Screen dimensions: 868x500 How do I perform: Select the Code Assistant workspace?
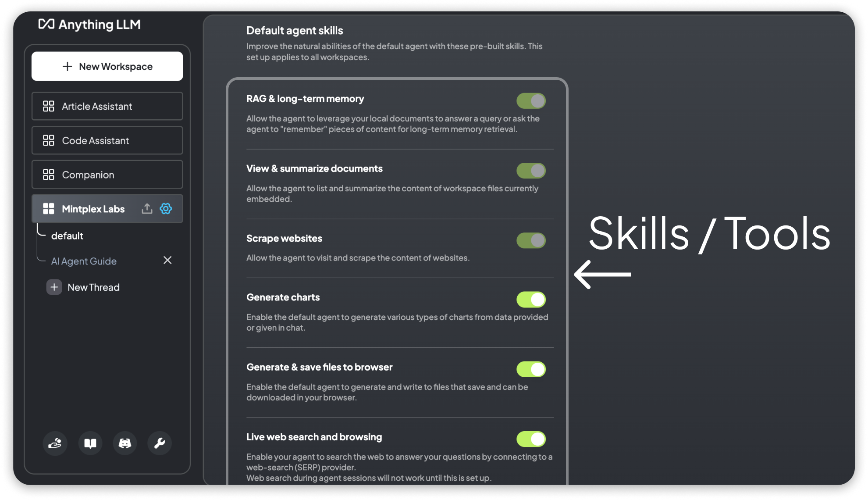pyautogui.click(x=109, y=140)
